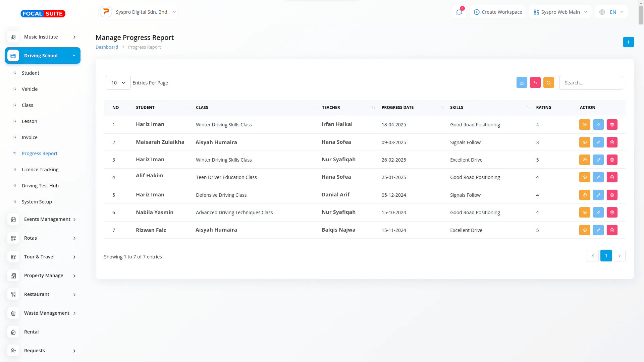Screen dimensions: 644x362
Task: Open the entries per page dropdown
Action: (x=118, y=83)
